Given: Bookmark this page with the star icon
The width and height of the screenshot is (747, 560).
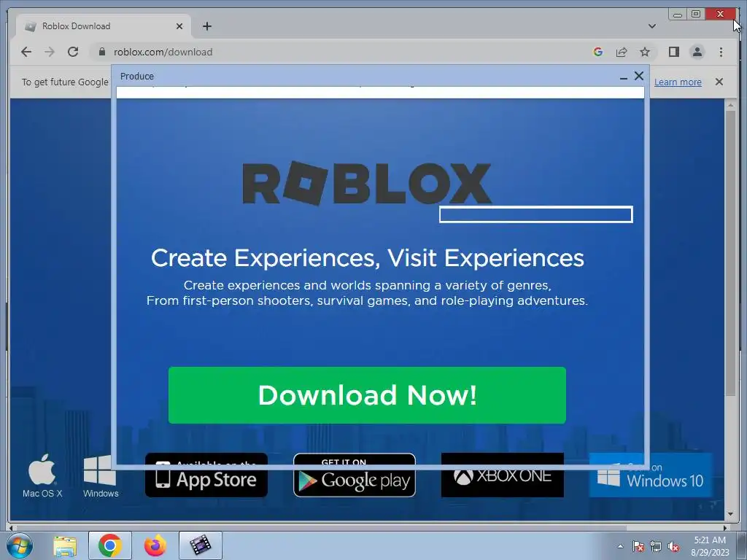Looking at the screenshot, I should click(645, 52).
